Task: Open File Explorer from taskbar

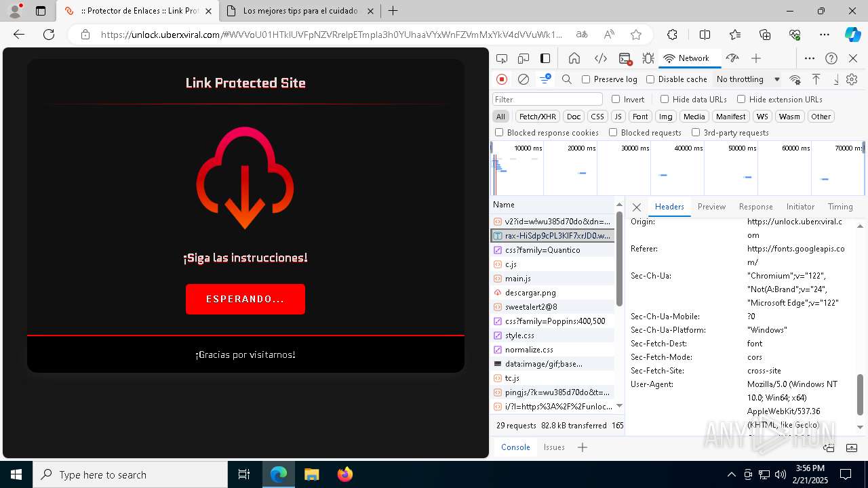Action: pos(312,474)
